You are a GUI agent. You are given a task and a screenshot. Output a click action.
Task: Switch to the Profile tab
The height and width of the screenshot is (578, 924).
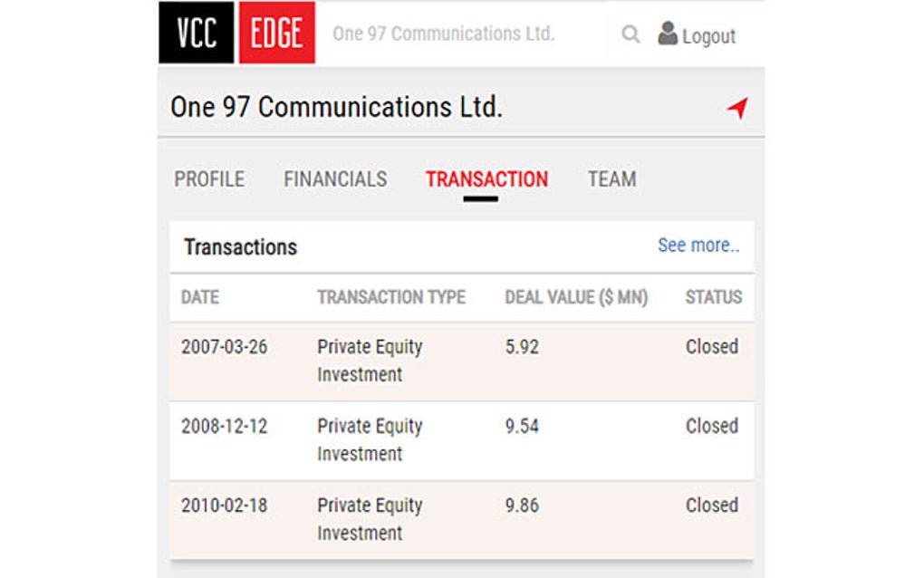pyautogui.click(x=209, y=179)
